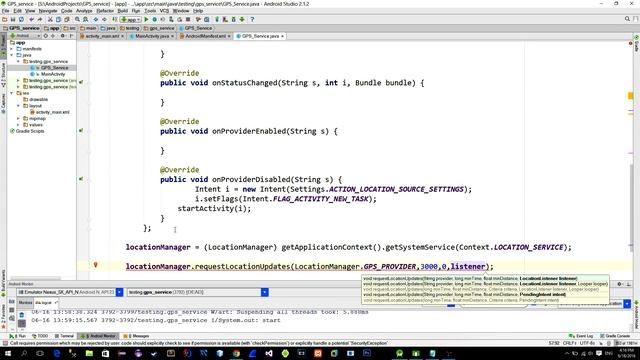Open the Run tool window button
This screenshot has width=640, height=360.
[18, 336]
